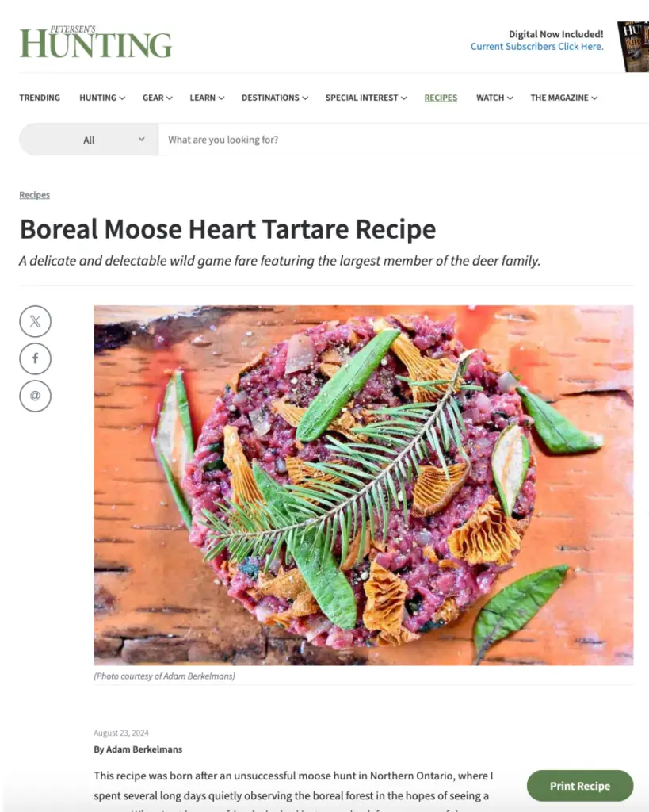Image resolution: width=649 pixels, height=812 pixels.
Task: Click the moose heart tartare photo
Action: pos(363,485)
